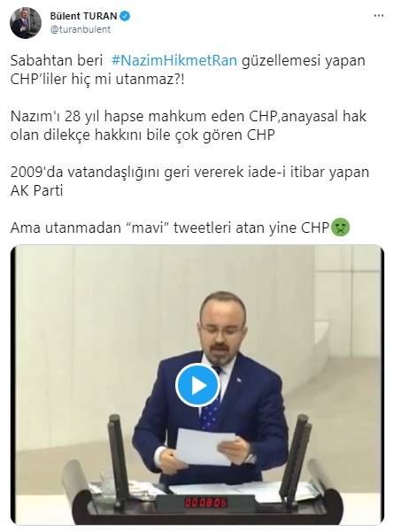
Task: Go to the @turanbulent handle profile
Action: [x=80, y=29]
